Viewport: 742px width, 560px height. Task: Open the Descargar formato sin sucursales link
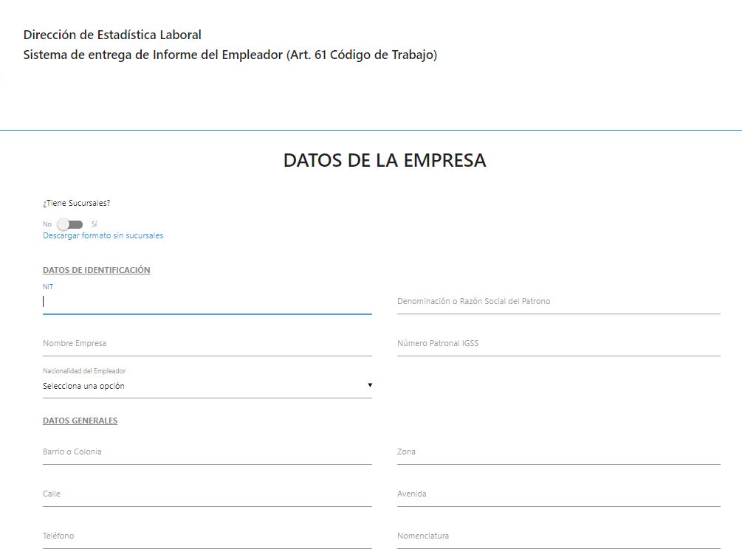(103, 236)
